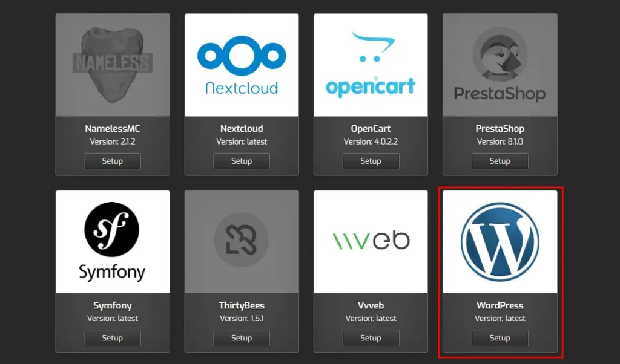This screenshot has height=364, width=620.
Task: Click the PrestaShop puffin logo
Action: (500, 65)
